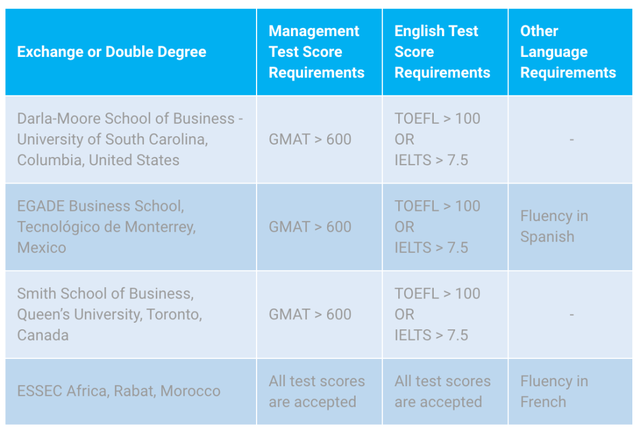Select the dash language cell for Smith School
This screenshot has width=640, height=430.
(x=570, y=315)
